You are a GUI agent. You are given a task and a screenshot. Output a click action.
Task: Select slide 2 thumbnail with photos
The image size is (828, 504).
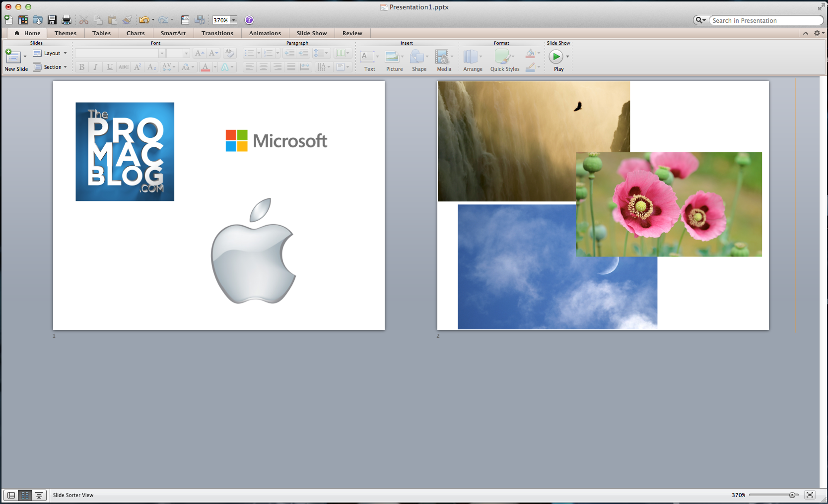pos(603,205)
